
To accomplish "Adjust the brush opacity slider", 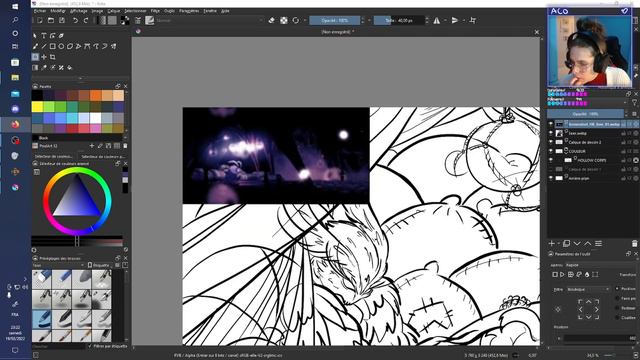I will [334, 20].
